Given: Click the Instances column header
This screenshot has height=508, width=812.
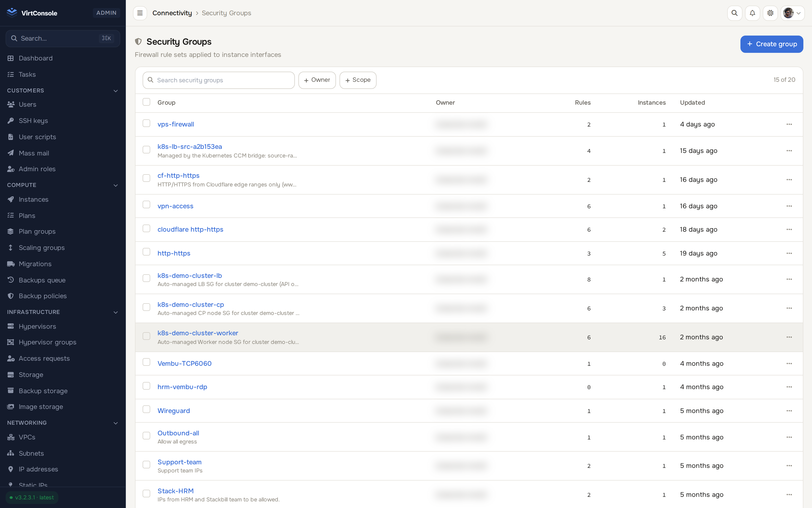Looking at the screenshot, I should click(652, 102).
